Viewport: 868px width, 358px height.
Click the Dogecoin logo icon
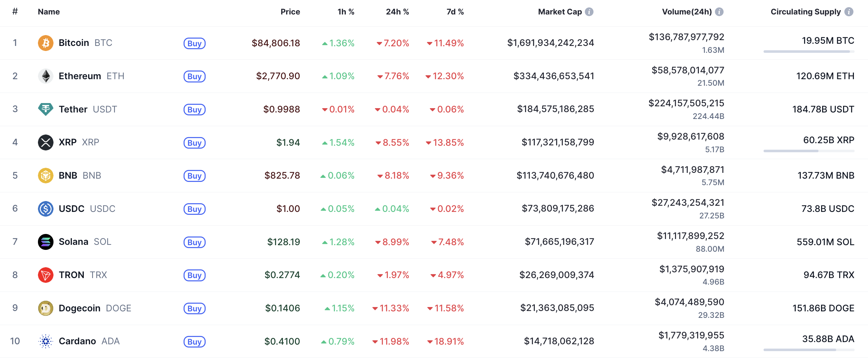(x=46, y=308)
